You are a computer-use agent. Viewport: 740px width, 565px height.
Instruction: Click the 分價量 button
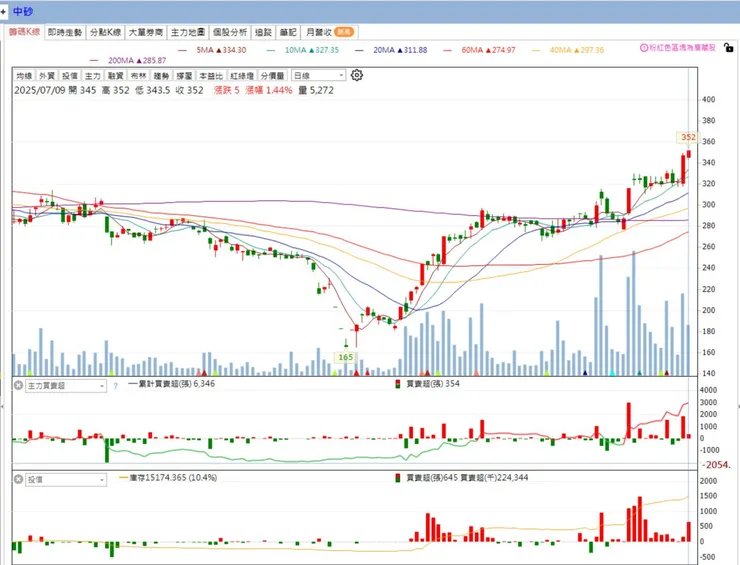coord(272,76)
